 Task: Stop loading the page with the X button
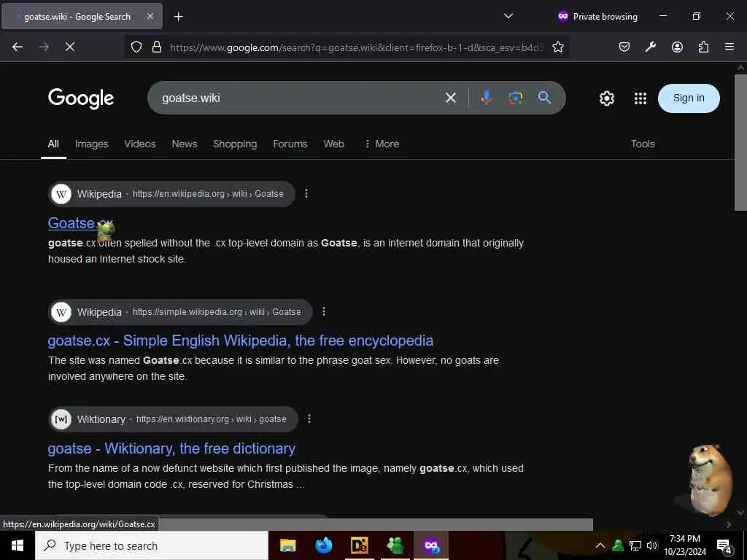coord(69,47)
